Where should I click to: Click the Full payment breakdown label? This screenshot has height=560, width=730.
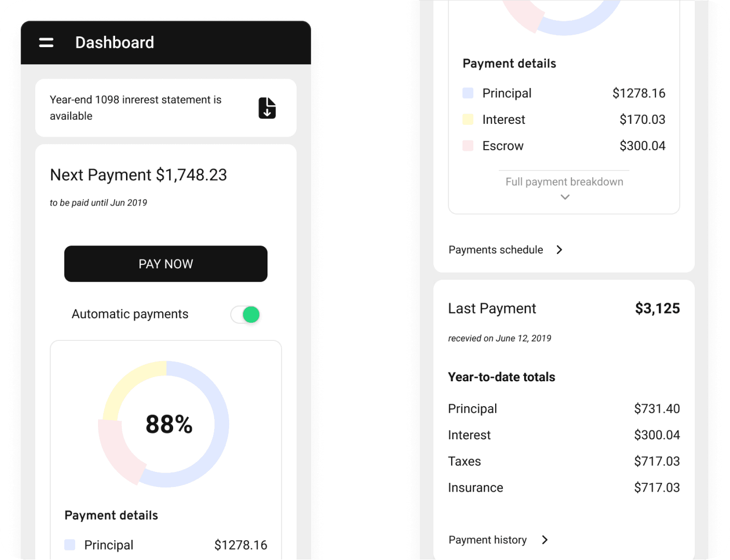pos(564,182)
